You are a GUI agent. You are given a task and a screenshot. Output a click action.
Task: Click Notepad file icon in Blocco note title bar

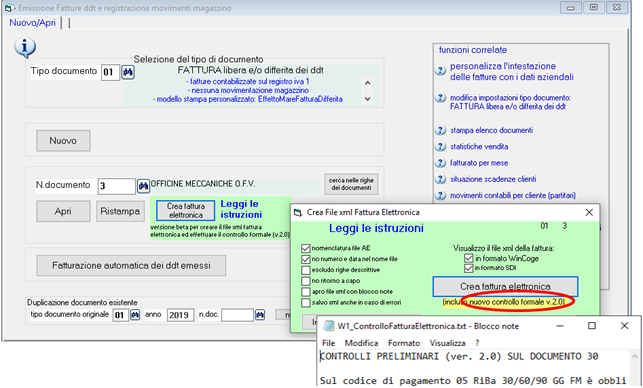[x=328, y=326]
